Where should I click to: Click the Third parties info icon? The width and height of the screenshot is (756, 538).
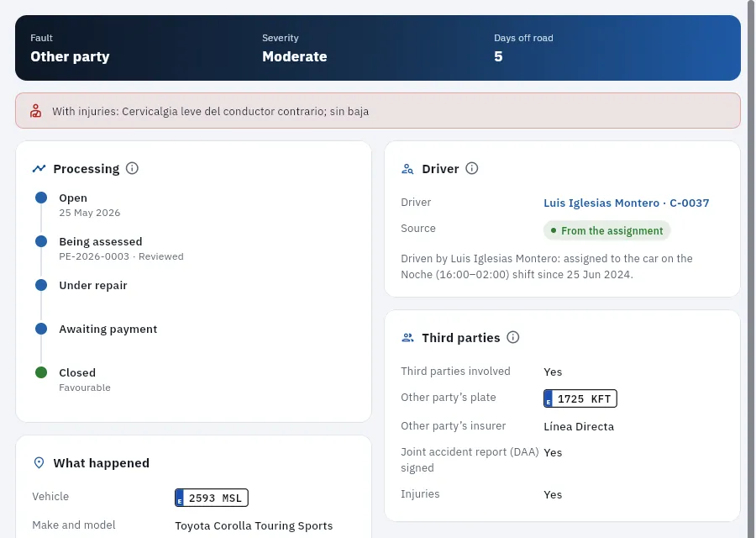pyautogui.click(x=513, y=337)
